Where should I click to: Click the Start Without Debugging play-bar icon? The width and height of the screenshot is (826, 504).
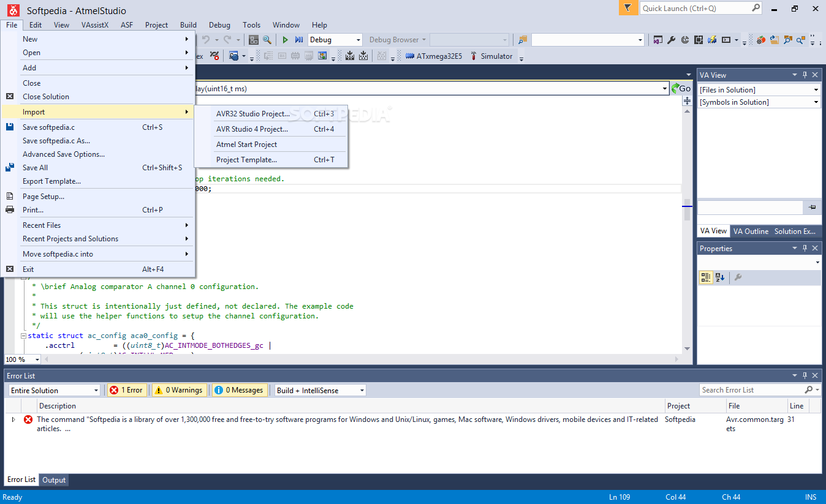coord(299,40)
